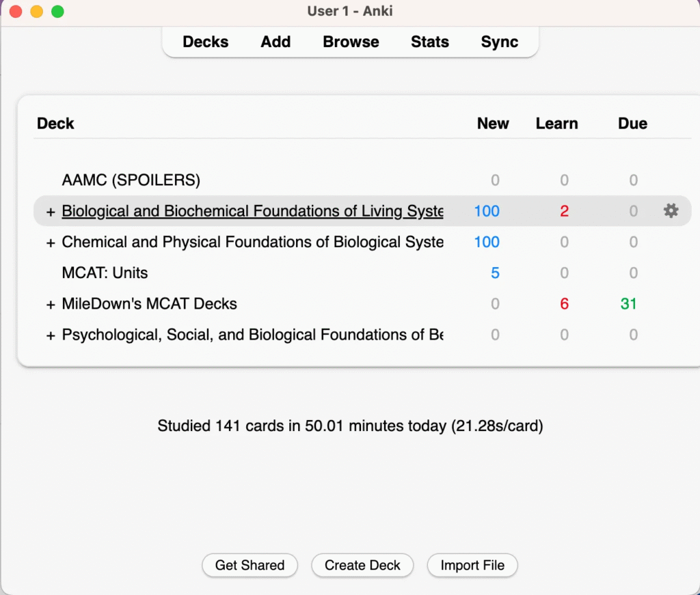Open Biological and Biochemical Foundations deck

coord(252,211)
